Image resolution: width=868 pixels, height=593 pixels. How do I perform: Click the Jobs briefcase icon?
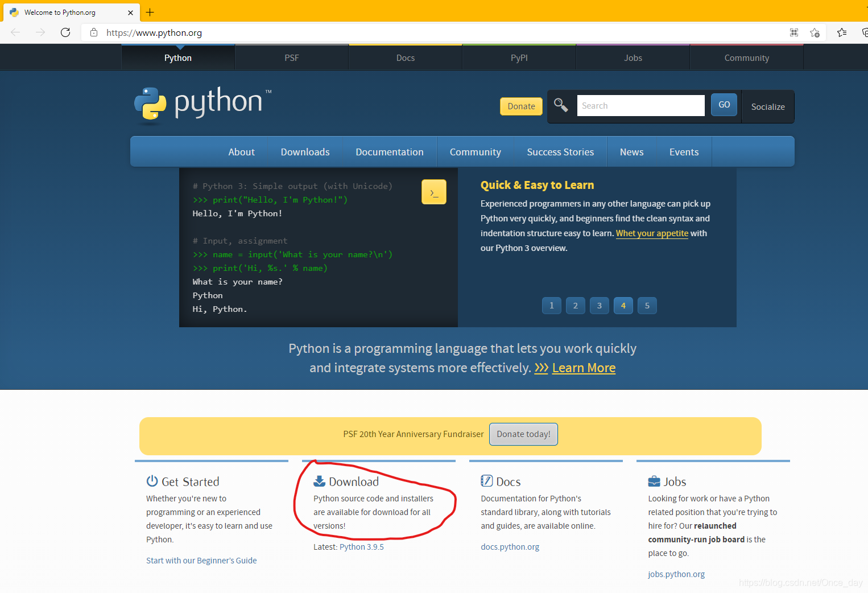[654, 481]
